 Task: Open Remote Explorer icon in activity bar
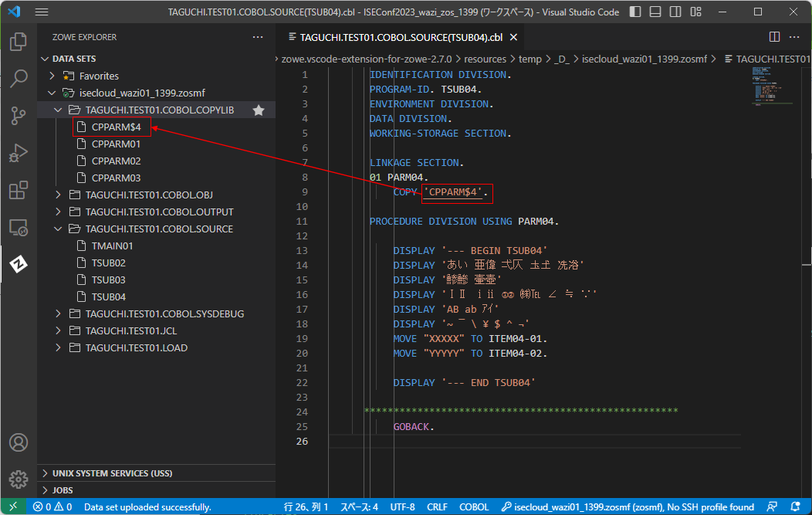19,227
